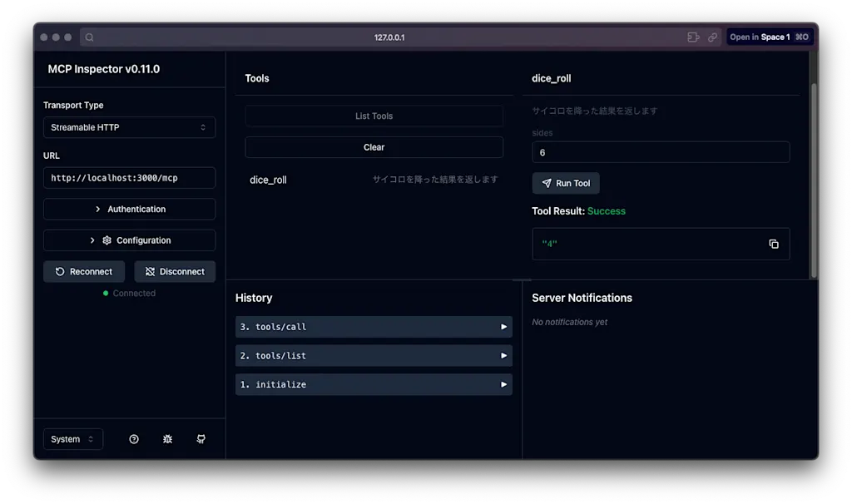This screenshot has height=504, width=852.
Task: Click the horizontal panel resize handle
Action: (522, 279)
